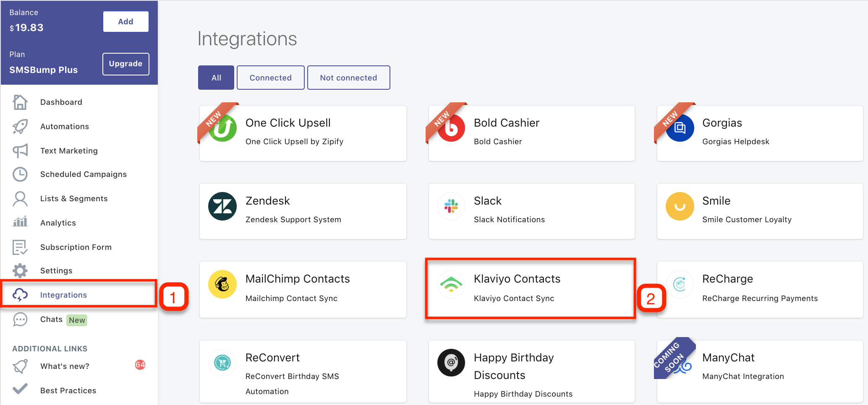Open Chats from the sidebar
The image size is (868, 405).
pyautogui.click(x=51, y=319)
